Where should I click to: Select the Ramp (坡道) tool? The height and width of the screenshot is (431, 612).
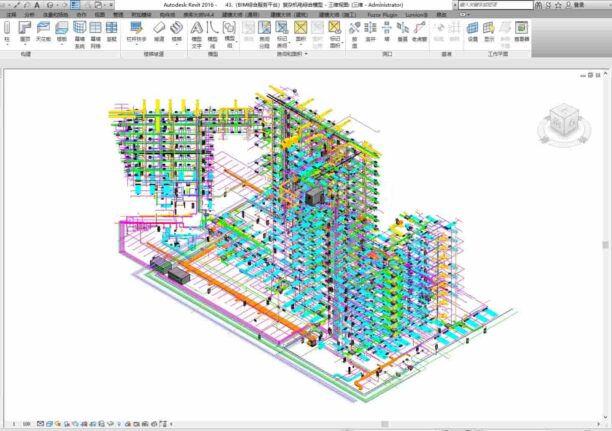point(159,31)
